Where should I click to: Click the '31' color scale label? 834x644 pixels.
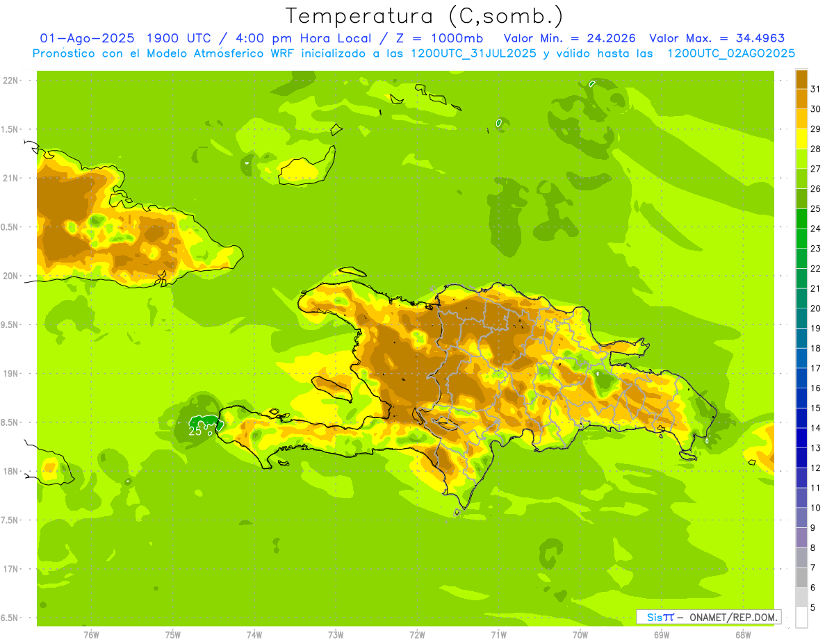815,89
